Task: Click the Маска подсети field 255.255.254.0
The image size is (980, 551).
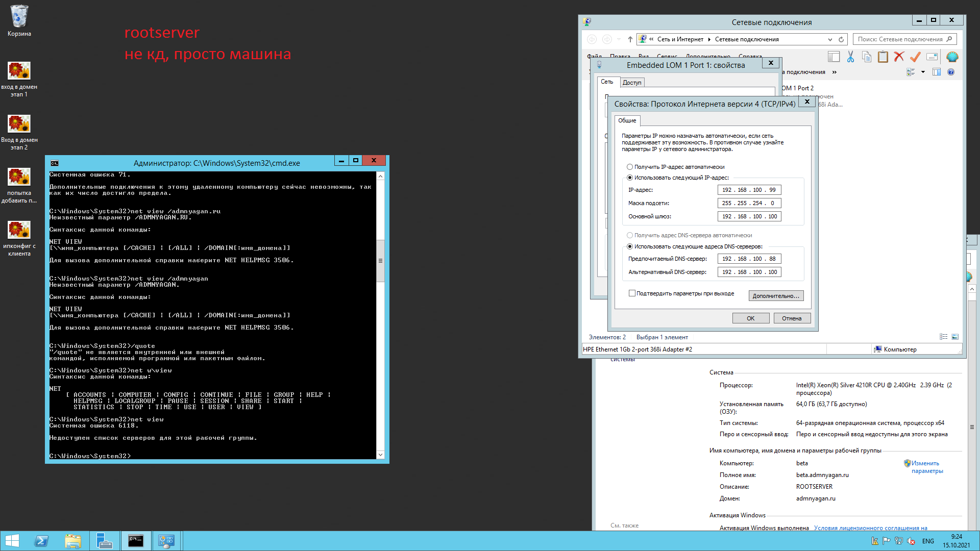Action: pos(749,203)
